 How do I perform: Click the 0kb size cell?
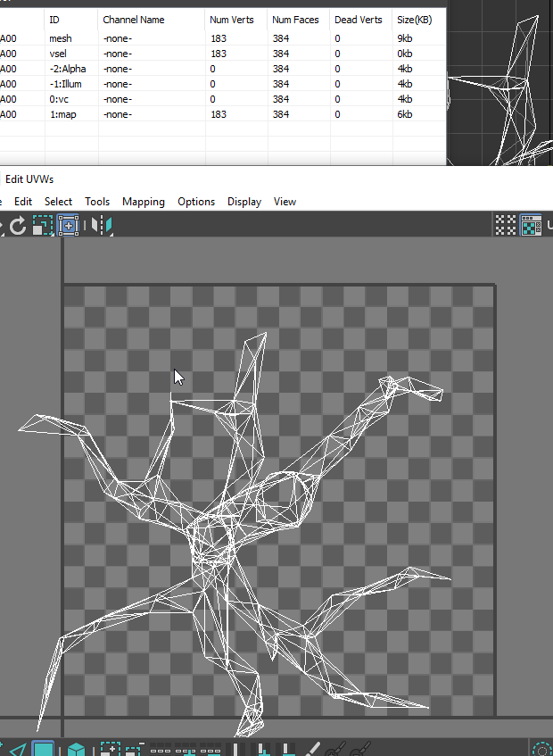point(419,54)
